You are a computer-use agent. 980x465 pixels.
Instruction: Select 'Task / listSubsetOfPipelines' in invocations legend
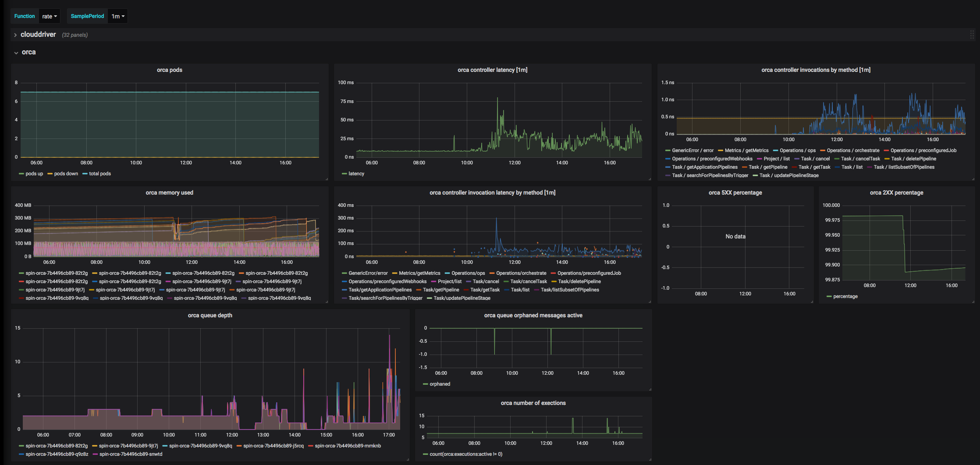point(904,167)
